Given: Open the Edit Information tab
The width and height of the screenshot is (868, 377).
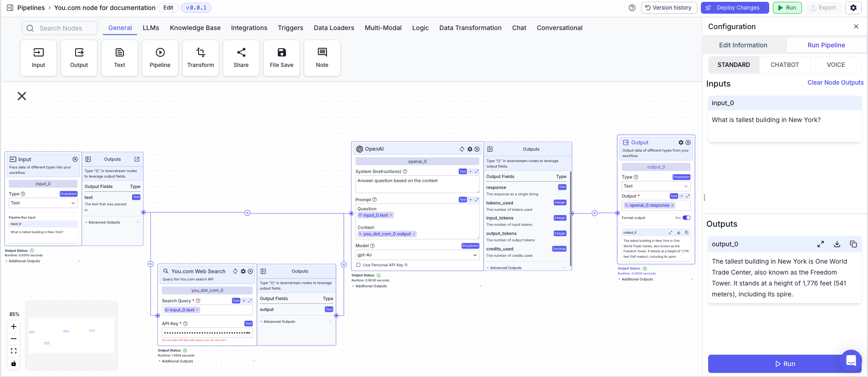Looking at the screenshot, I should pos(743,45).
